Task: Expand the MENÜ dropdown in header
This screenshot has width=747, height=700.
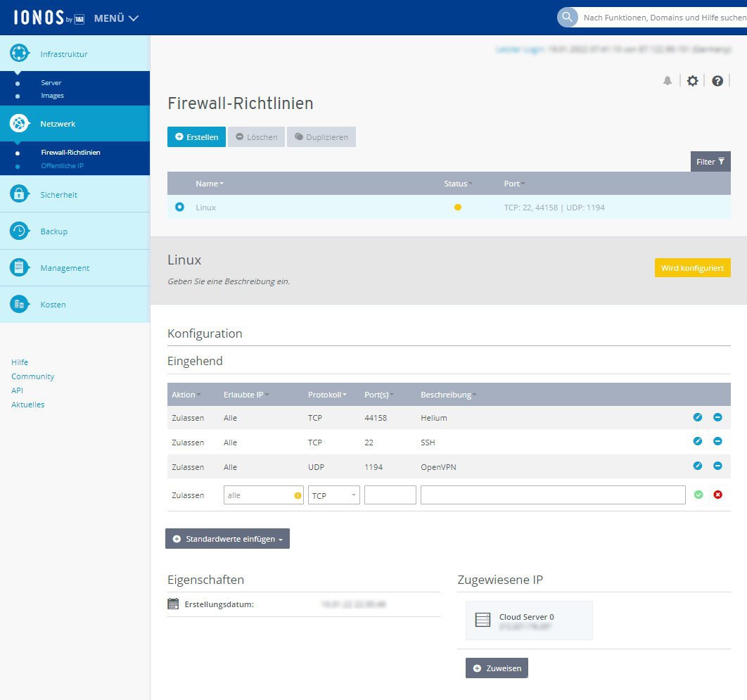Action: 116,18
